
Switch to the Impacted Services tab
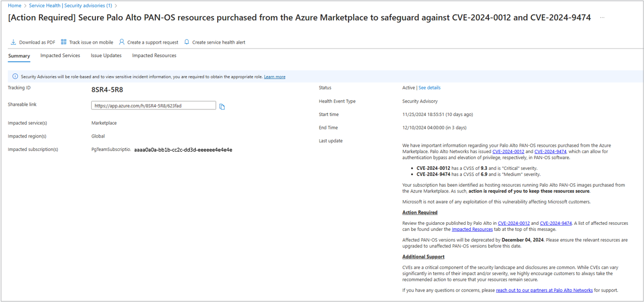pos(60,56)
